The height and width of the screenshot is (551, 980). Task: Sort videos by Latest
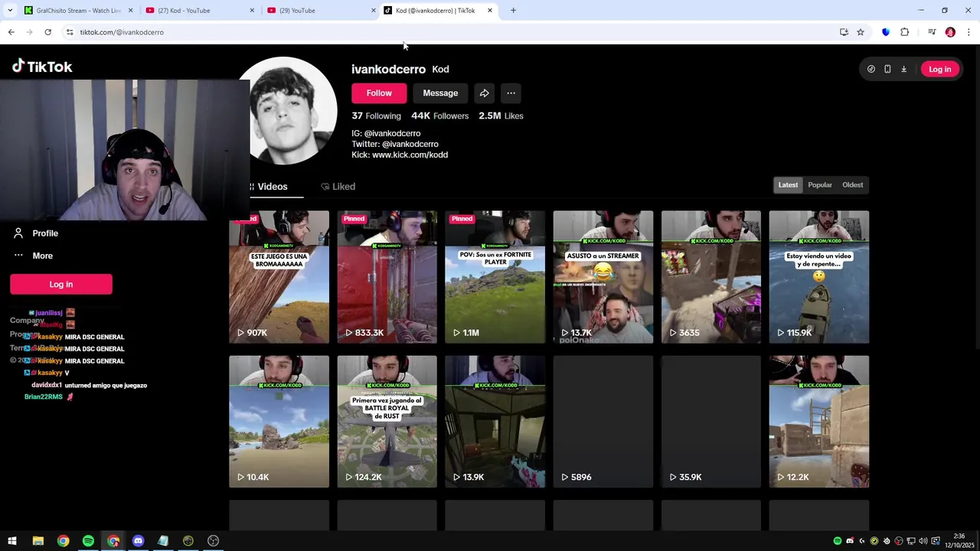[788, 185]
